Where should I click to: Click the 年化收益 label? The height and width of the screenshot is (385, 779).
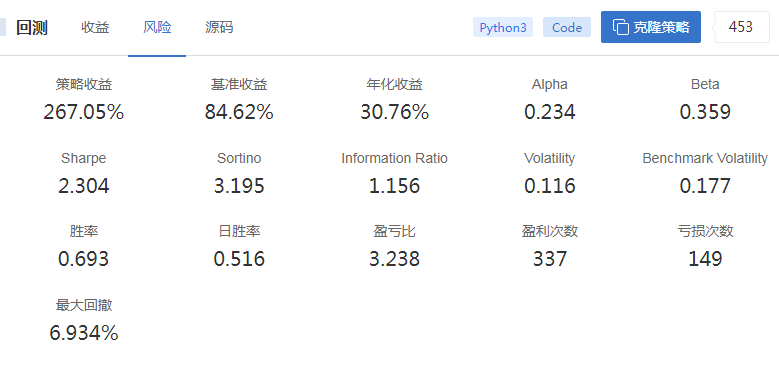(x=394, y=84)
